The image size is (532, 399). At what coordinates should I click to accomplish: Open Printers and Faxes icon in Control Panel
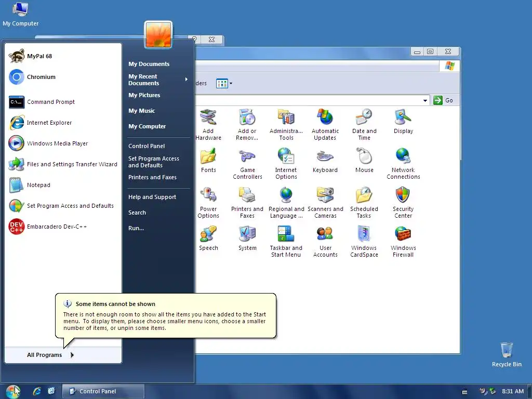point(247,203)
